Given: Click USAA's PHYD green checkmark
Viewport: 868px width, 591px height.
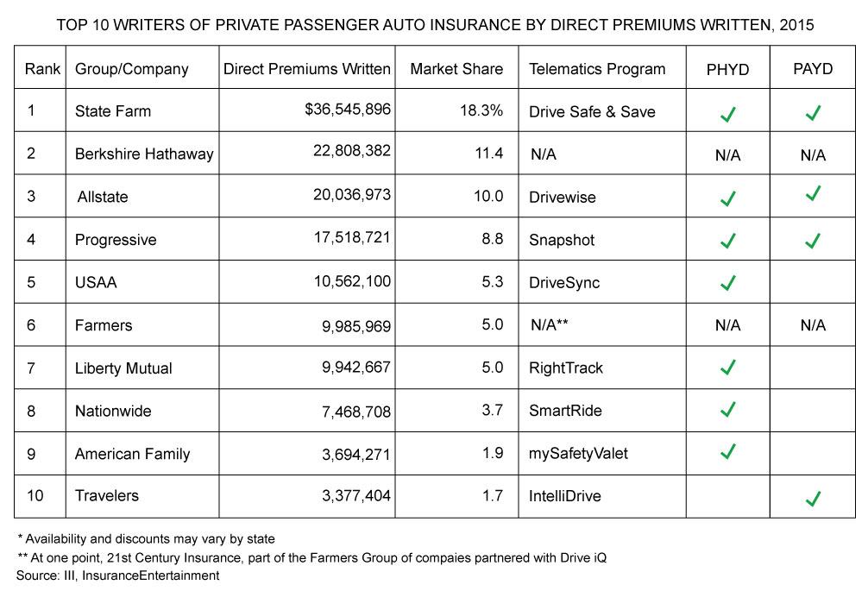Looking at the screenshot, I should [727, 283].
